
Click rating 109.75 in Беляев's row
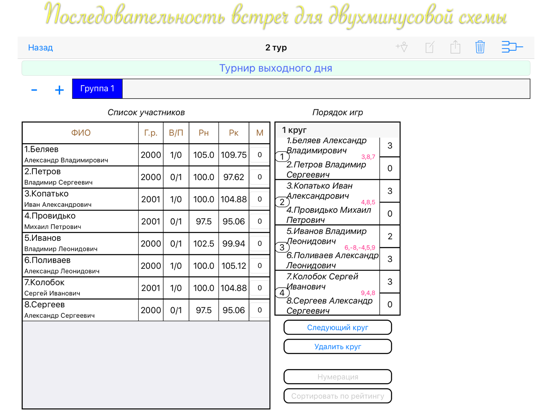point(233,155)
